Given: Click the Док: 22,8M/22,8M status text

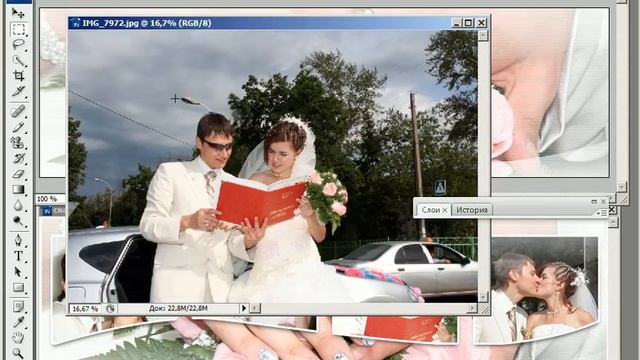Looking at the screenshot, I should pyautogui.click(x=178, y=308).
